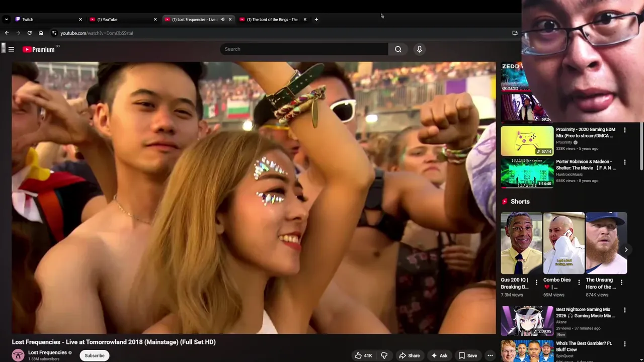The width and height of the screenshot is (644, 362).
Task: Like the video with 41K likes
Action: point(363,355)
